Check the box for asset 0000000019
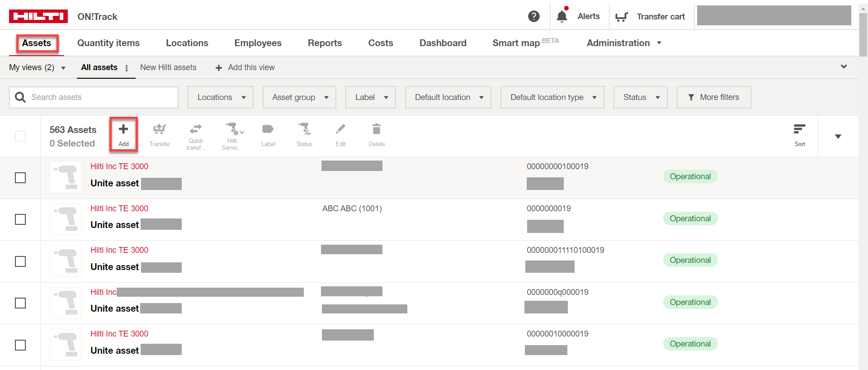Image resolution: width=868 pixels, height=370 pixels. click(x=20, y=219)
